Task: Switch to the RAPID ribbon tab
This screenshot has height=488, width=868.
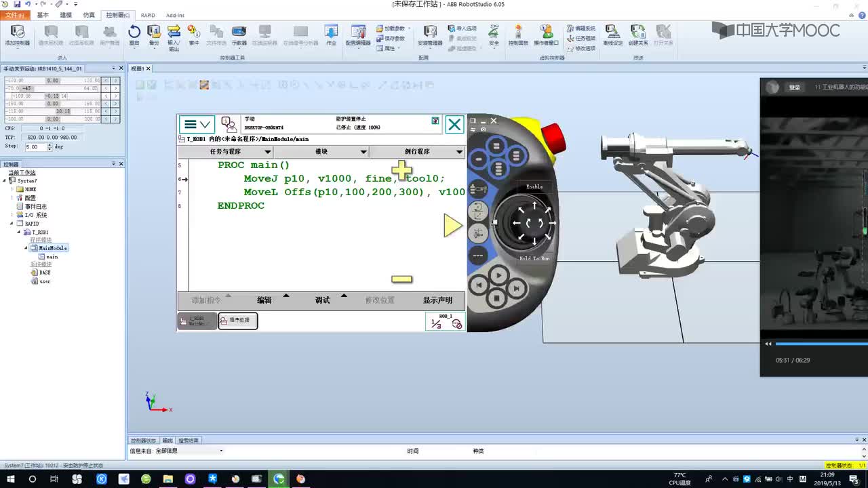Action: click(148, 14)
